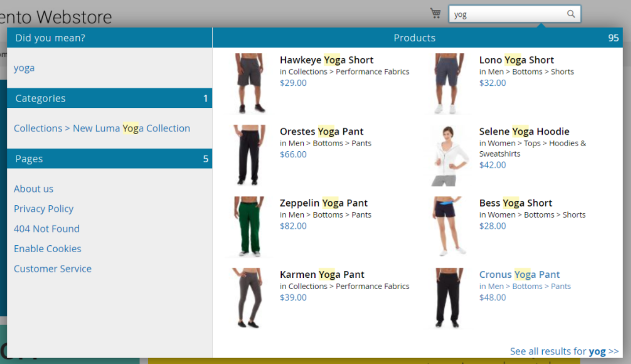Image resolution: width=631 pixels, height=364 pixels.
Task: Go to the Privacy Policy page
Action: click(x=43, y=209)
